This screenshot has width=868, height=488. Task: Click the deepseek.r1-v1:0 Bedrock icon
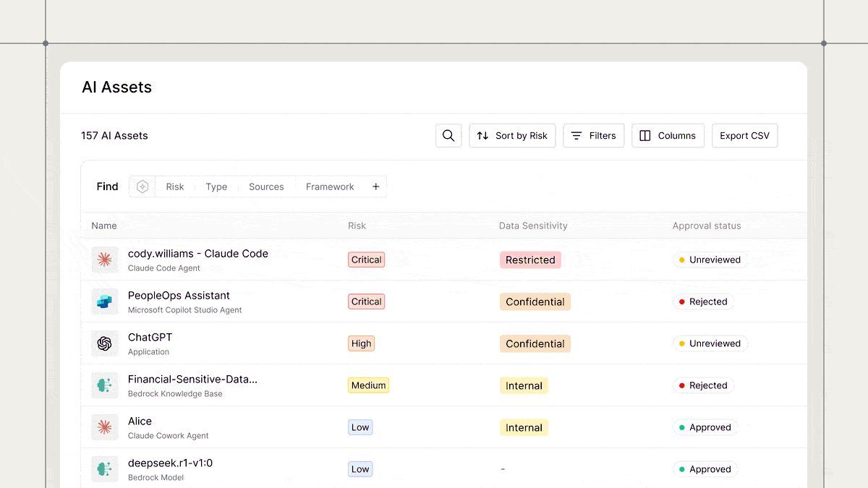105,469
